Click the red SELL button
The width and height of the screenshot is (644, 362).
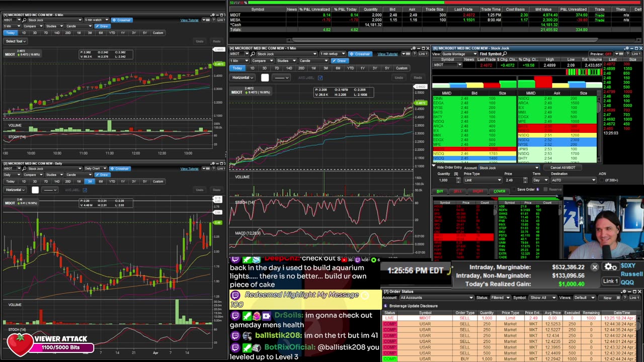tap(457, 192)
